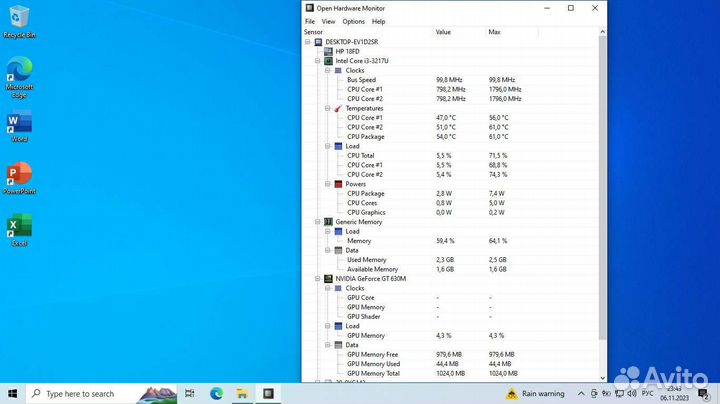The height and width of the screenshot is (404, 720).
Task: Select the Bus Speed row
Action: (450, 80)
